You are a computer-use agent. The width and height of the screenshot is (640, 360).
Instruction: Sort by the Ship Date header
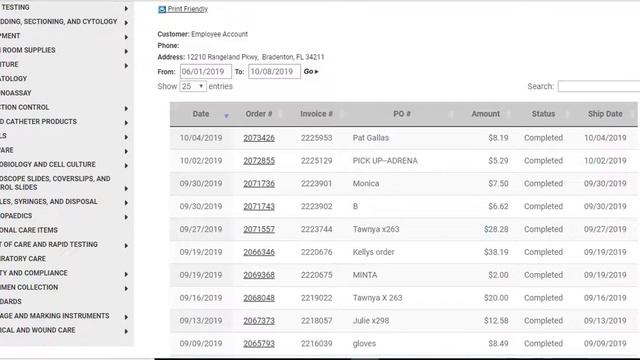(x=605, y=114)
